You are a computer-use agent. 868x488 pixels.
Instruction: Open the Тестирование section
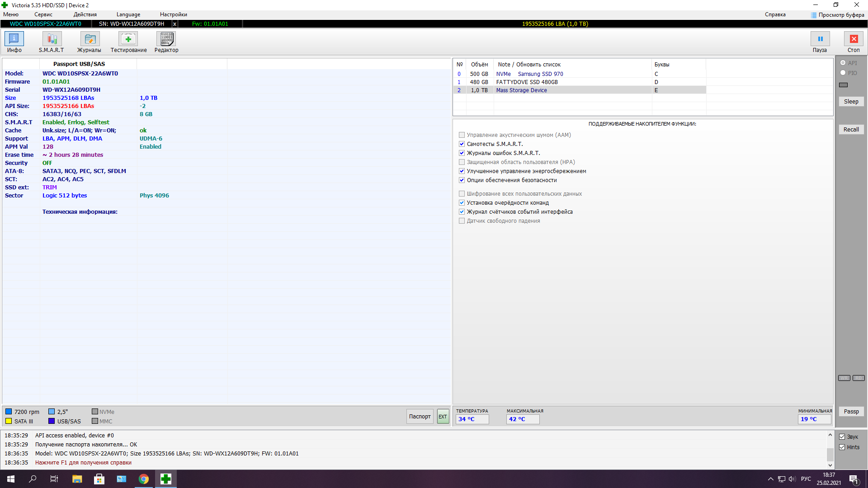128,42
